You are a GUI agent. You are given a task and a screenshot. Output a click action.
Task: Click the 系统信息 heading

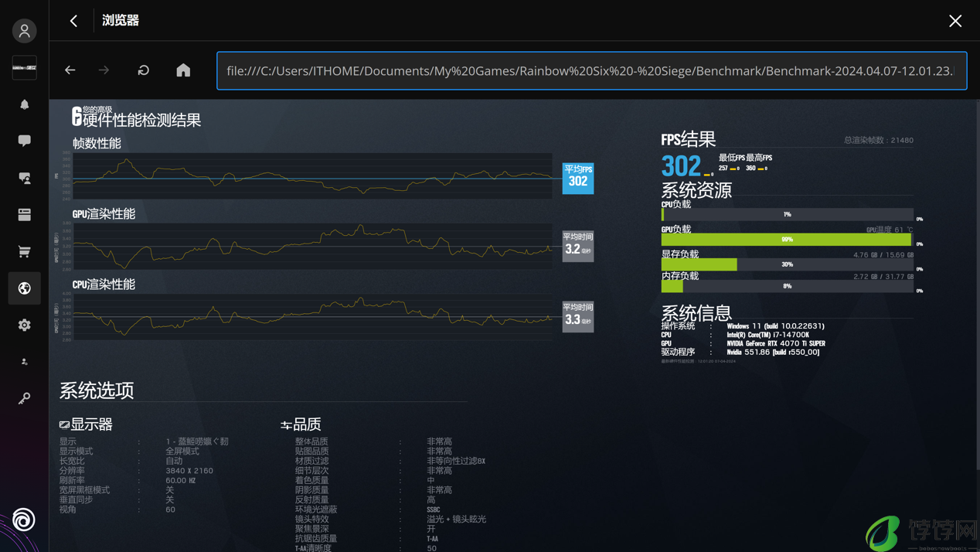(696, 313)
